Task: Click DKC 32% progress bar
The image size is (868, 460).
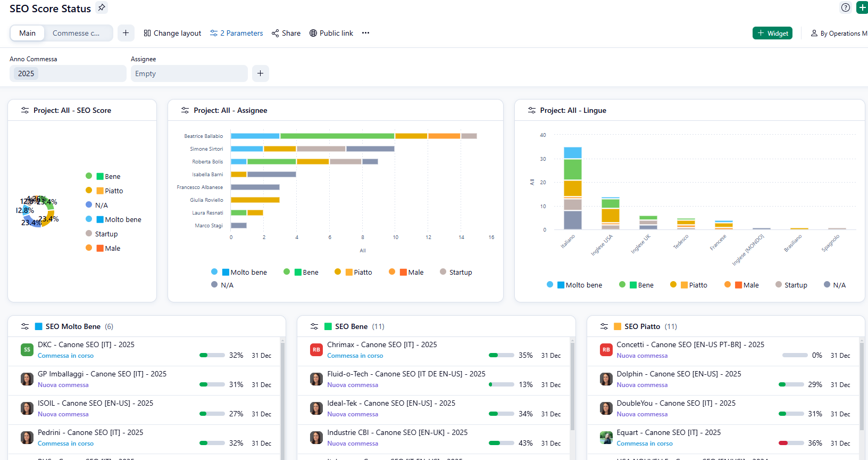Action: click(x=212, y=355)
